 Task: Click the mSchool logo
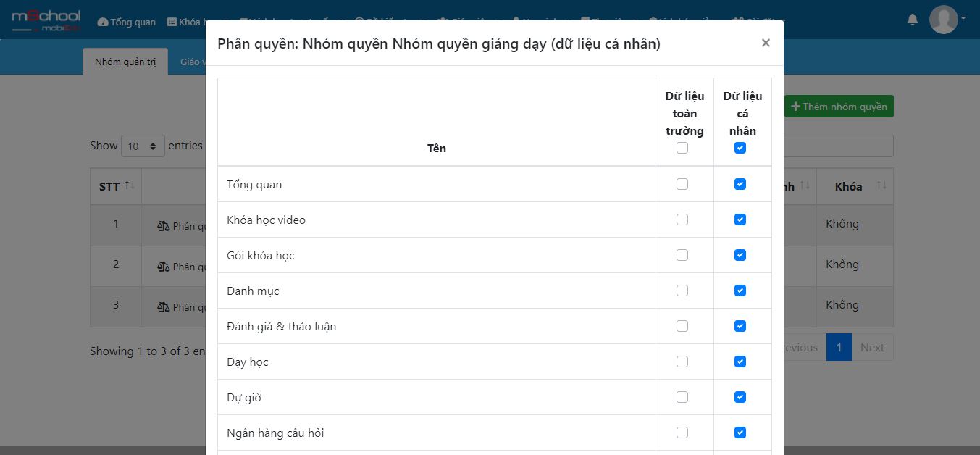coord(46,20)
